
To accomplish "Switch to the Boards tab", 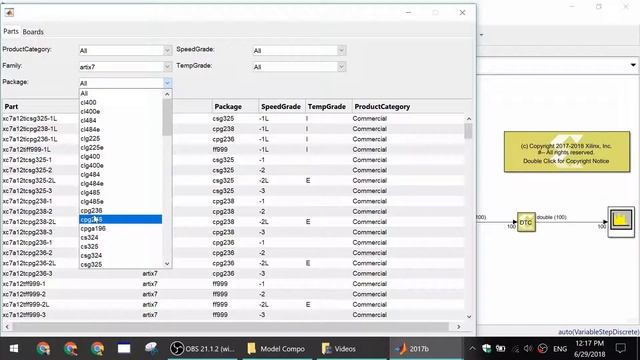I will point(33,32).
